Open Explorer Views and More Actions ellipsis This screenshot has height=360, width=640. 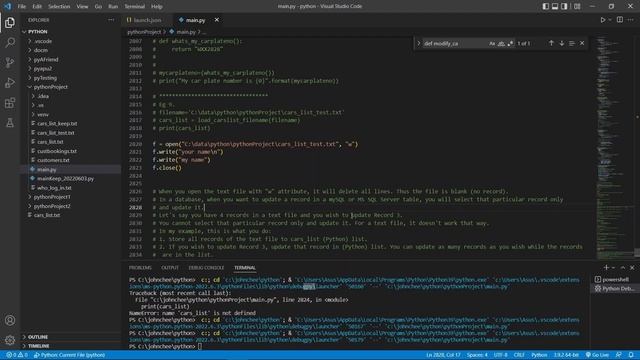(111, 20)
